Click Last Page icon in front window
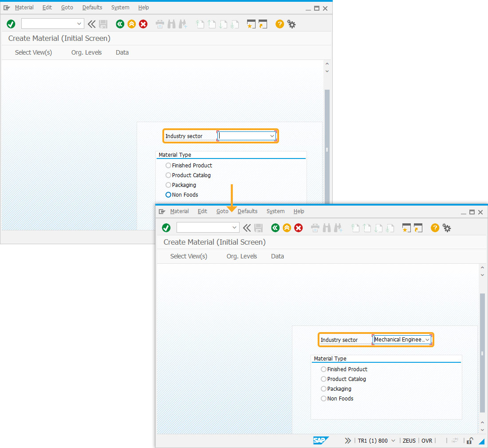Viewport: 488px width, 448px height. [x=390, y=228]
